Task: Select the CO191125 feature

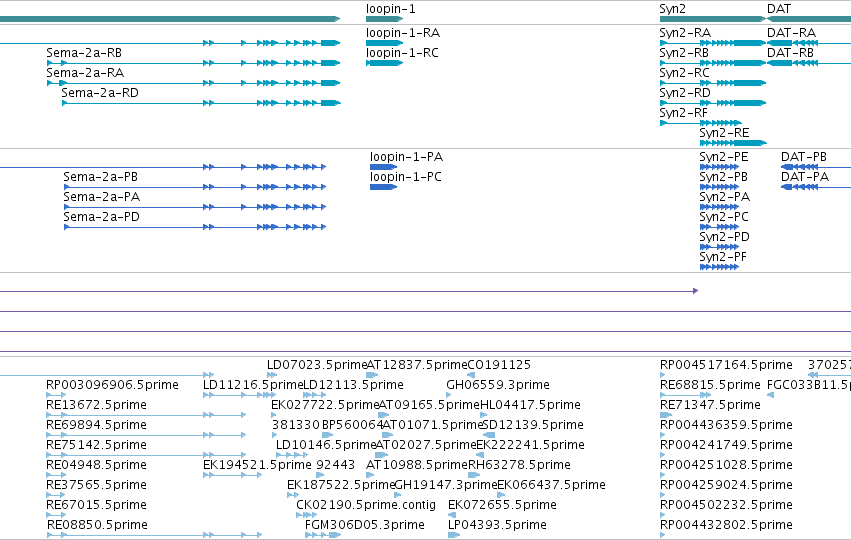Action: (499, 365)
